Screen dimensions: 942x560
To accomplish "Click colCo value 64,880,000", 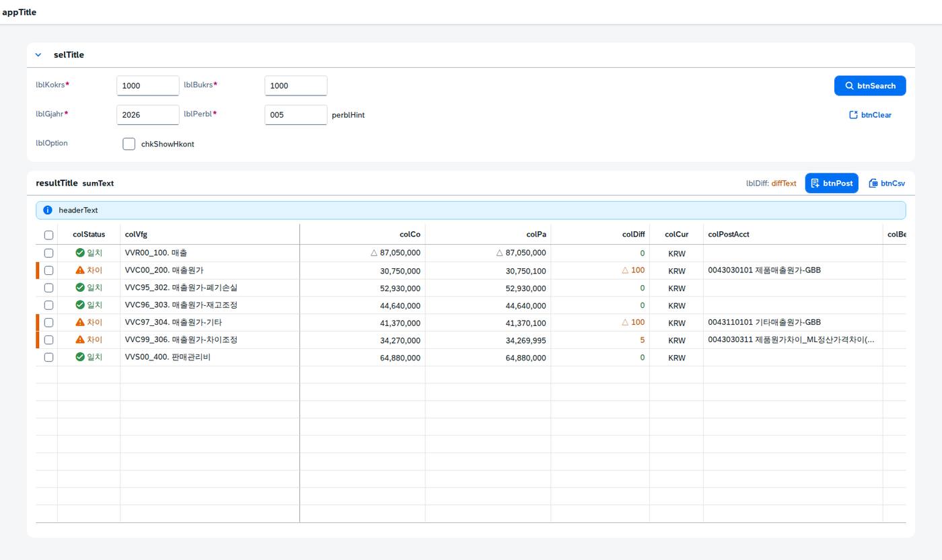I will coord(400,358).
